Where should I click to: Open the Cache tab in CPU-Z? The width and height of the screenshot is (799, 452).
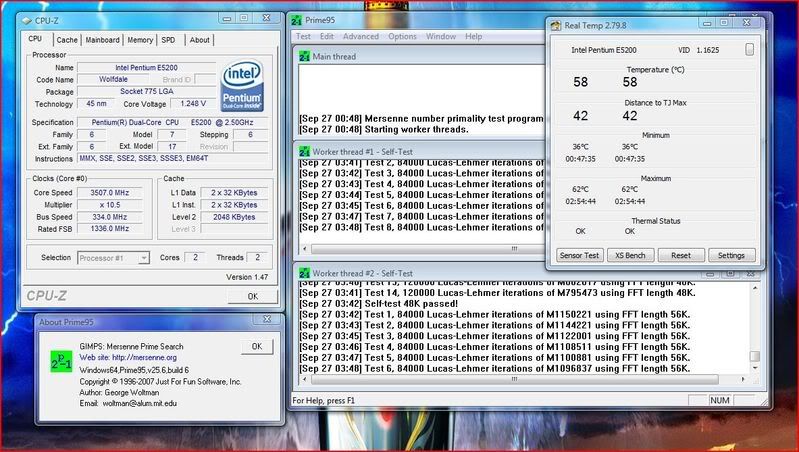(67, 40)
